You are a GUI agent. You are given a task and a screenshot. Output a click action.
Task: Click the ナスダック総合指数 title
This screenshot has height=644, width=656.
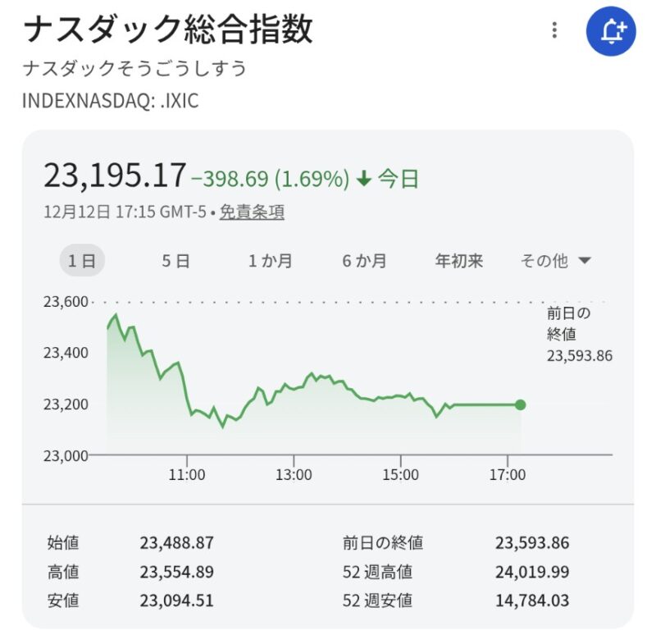(167, 31)
